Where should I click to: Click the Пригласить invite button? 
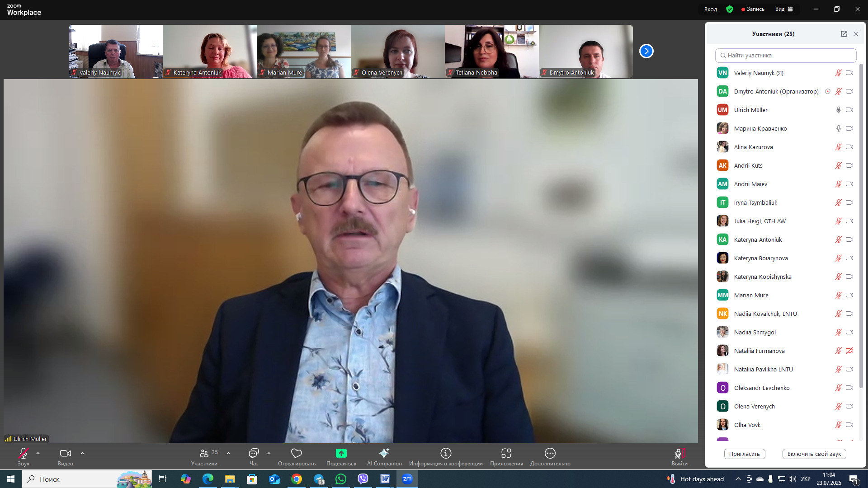pos(744,454)
